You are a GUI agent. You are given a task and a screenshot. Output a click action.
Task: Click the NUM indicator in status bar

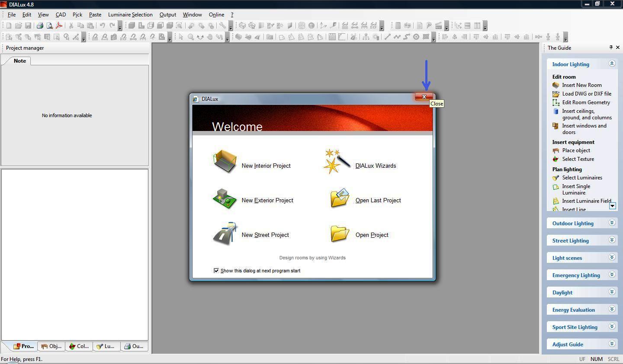pos(596,359)
